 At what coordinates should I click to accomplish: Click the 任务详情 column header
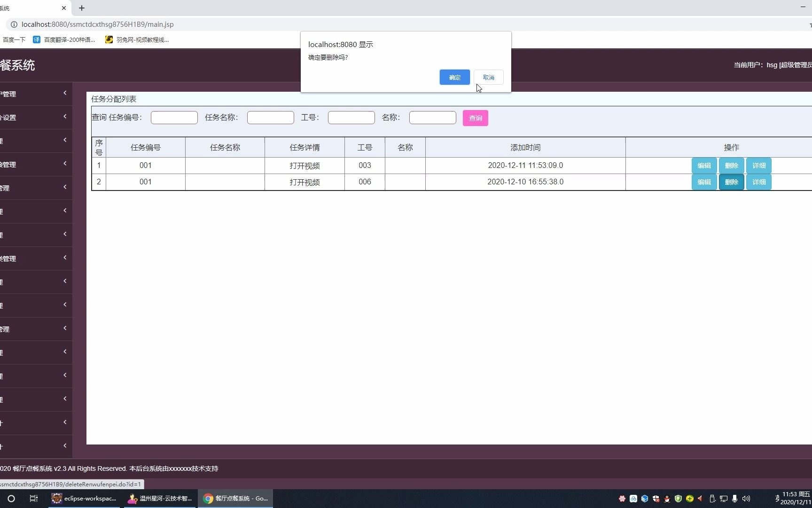304,148
